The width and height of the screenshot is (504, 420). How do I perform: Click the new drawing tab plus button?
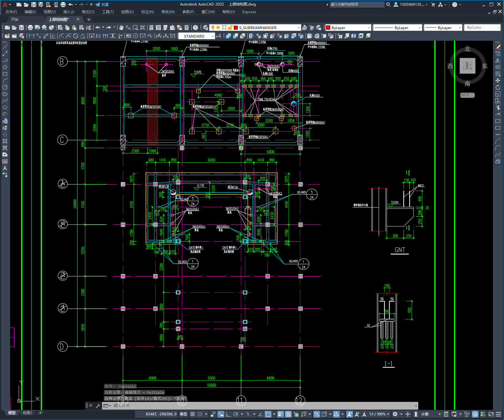click(x=89, y=19)
